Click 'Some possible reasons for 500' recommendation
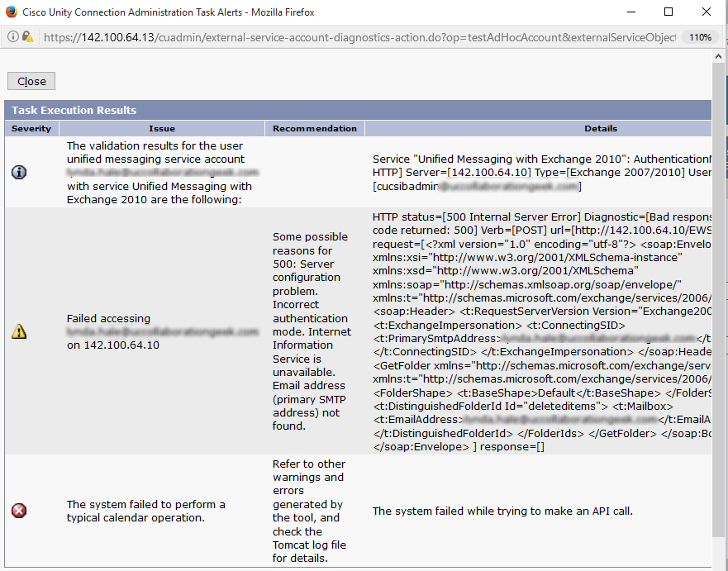This screenshot has width=728, height=571. tap(312, 331)
